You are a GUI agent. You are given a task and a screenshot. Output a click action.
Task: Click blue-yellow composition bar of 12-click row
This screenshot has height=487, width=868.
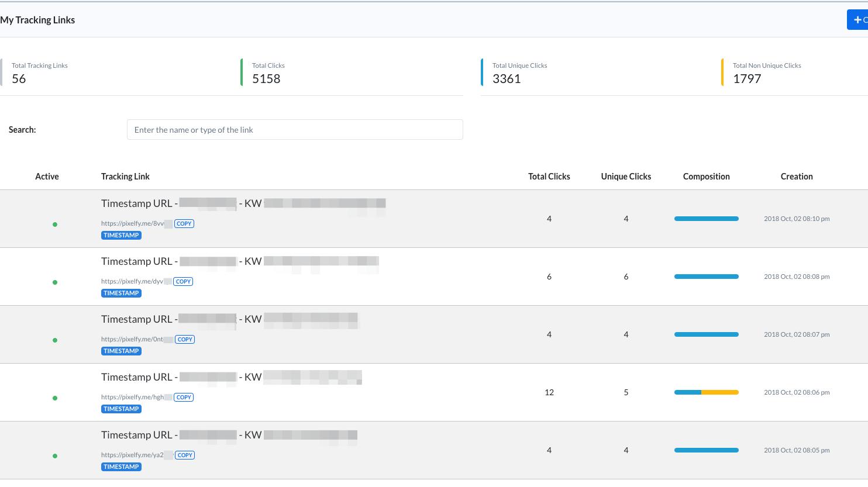(x=707, y=392)
